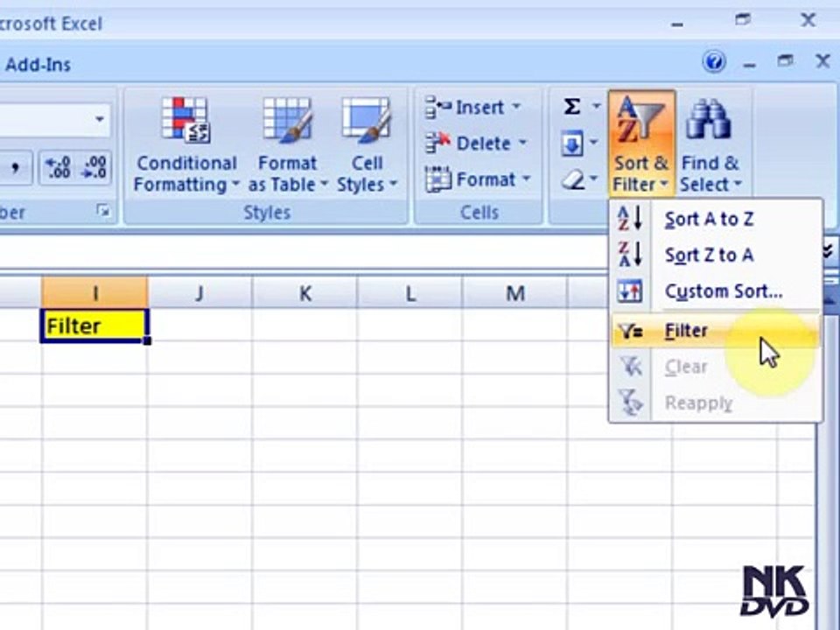This screenshot has width=840, height=630.
Task: Click the greyed Clear menu entry
Action: pyautogui.click(x=715, y=367)
